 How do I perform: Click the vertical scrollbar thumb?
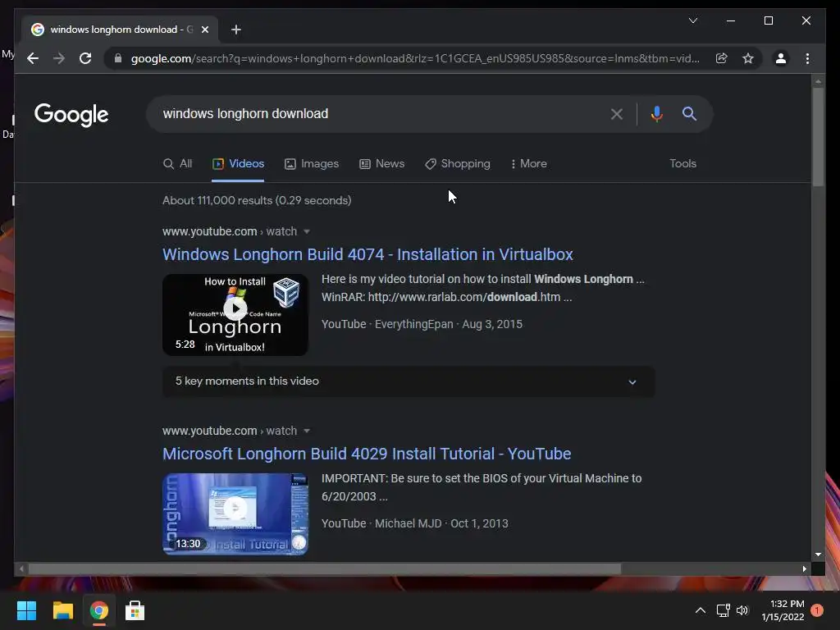[818, 137]
